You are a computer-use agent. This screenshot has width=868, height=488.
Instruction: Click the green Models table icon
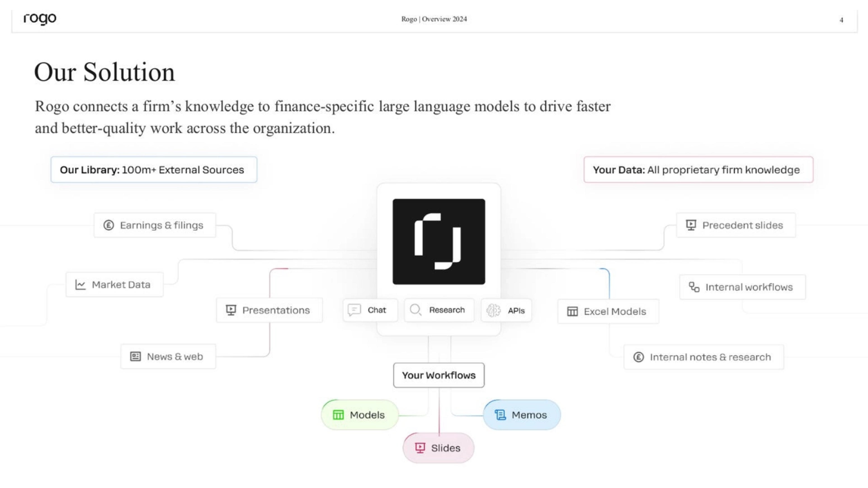point(338,415)
